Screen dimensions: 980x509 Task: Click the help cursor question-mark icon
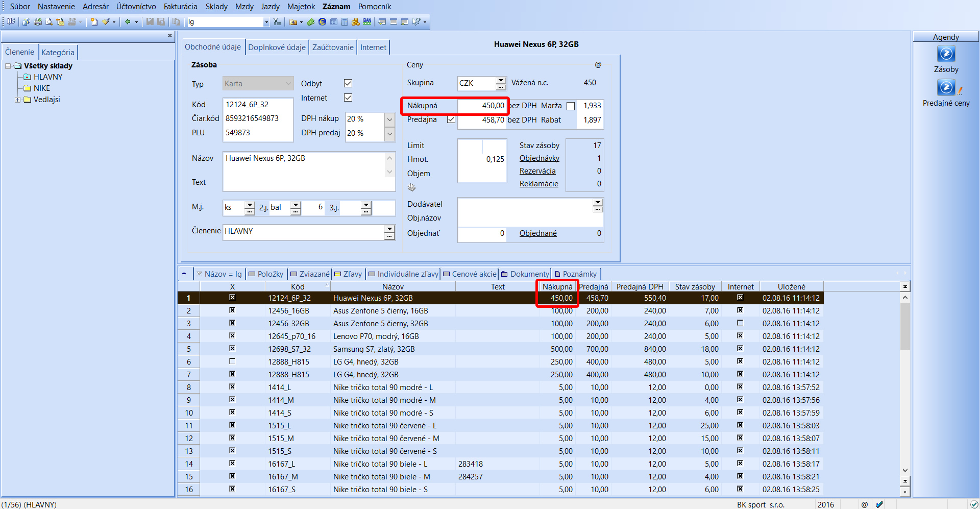[417, 21]
